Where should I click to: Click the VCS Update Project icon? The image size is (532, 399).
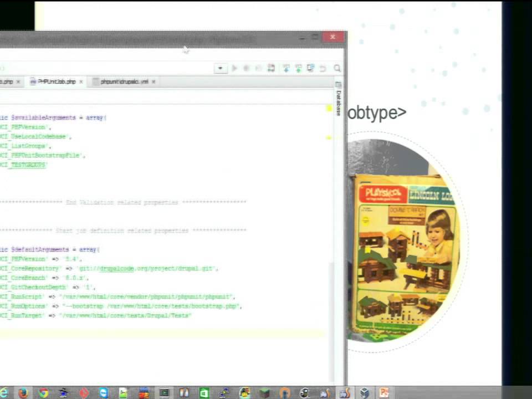click(286, 68)
